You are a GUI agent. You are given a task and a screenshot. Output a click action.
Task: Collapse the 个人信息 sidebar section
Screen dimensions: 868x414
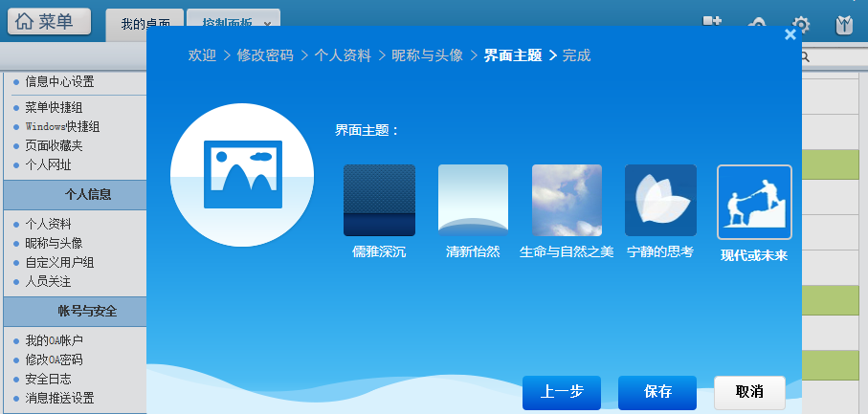74,194
